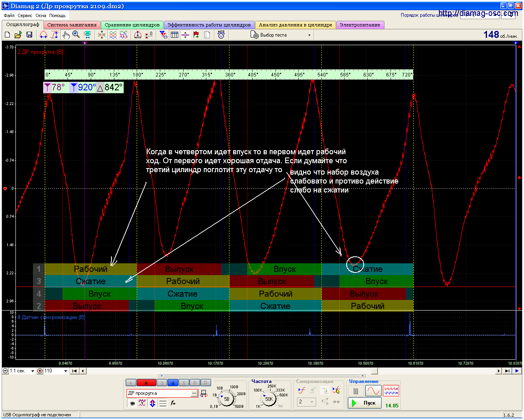The image size is (524, 420).
Task: Click the horizontal cursor line icon
Action: click(185, 35)
